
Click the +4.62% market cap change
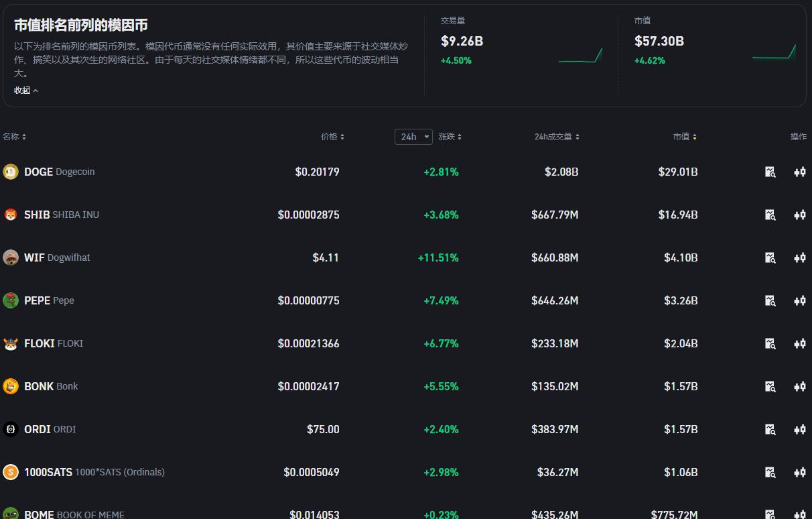(x=650, y=60)
